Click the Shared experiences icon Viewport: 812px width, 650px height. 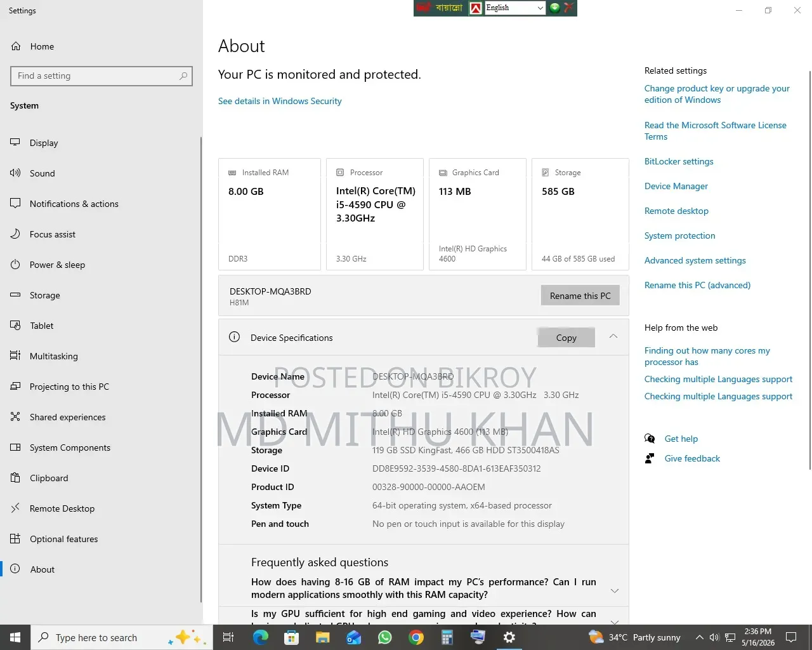tap(15, 417)
